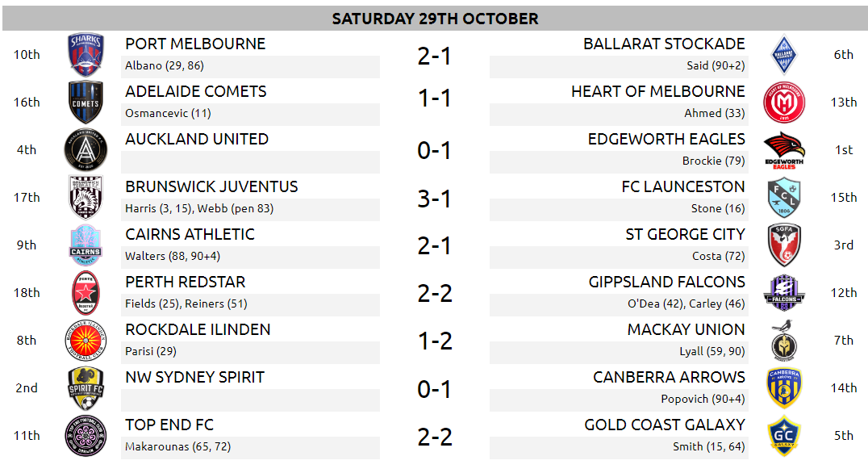Click the Saturday 29th October header
This screenshot has height=473, width=868.
(435, 19)
